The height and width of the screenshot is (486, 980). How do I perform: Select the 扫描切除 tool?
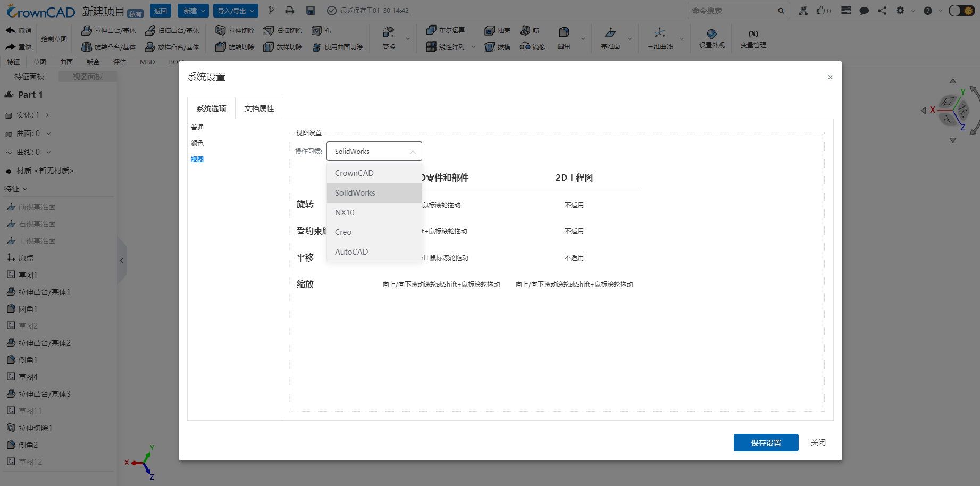tap(283, 30)
